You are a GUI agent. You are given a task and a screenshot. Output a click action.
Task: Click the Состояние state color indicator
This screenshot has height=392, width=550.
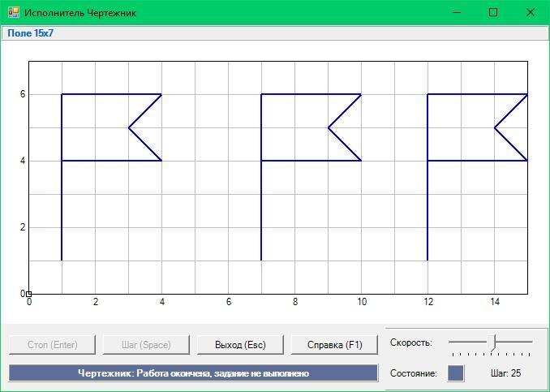point(455,373)
